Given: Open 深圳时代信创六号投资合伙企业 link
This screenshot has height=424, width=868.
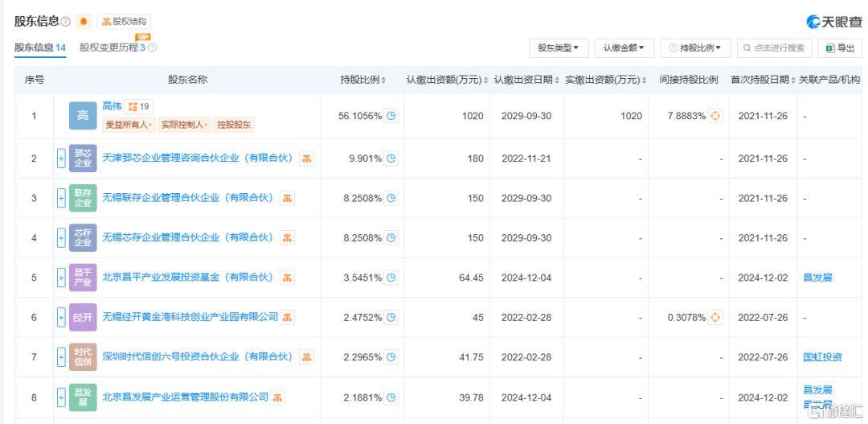Looking at the screenshot, I should coord(198,357).
